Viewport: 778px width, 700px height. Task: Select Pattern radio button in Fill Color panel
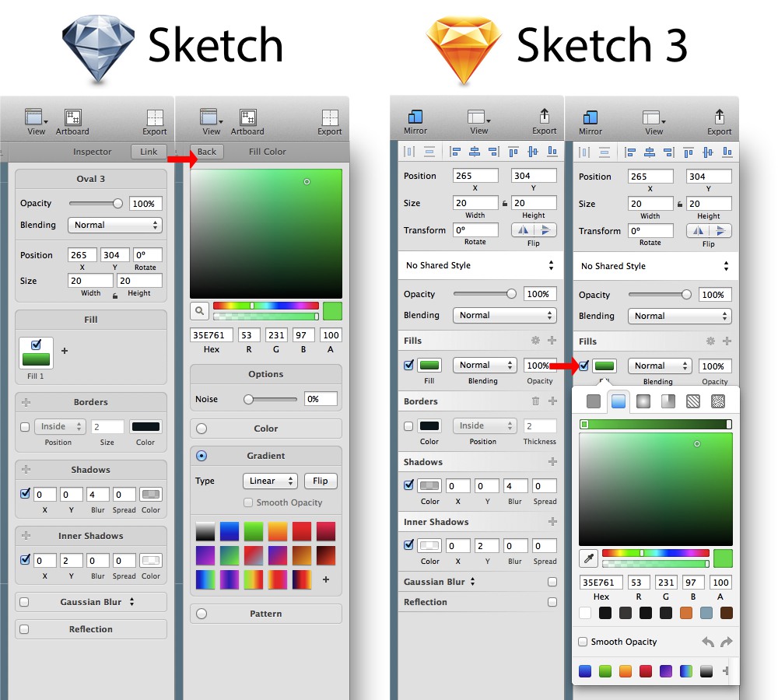click(x=202, y=614)
